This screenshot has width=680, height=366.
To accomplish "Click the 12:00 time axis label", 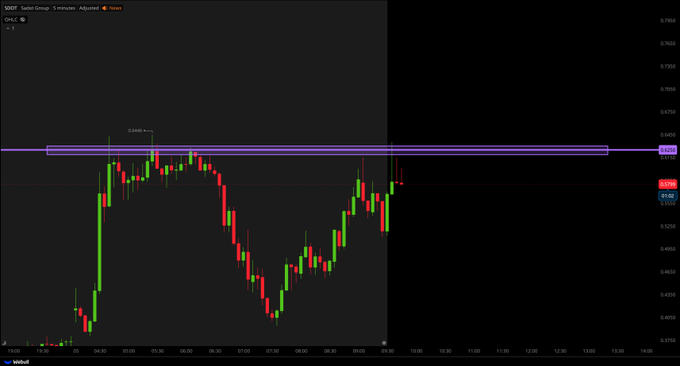I will point(531,351).
